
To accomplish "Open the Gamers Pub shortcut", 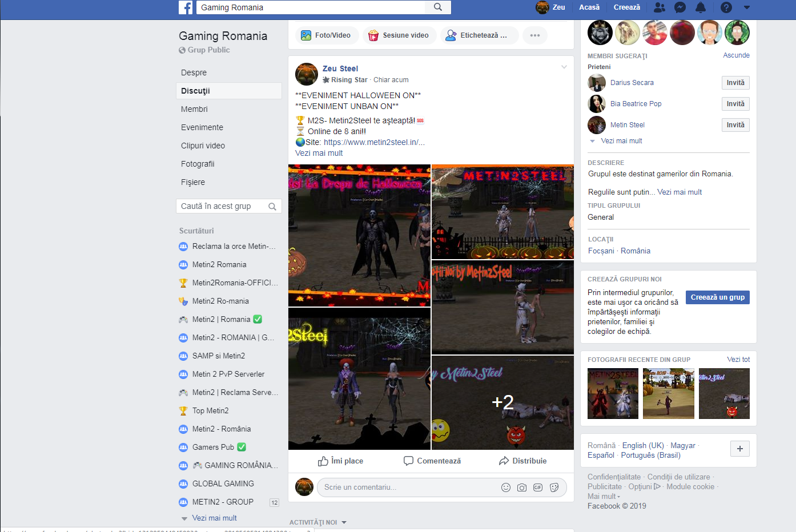I will 213,447.
